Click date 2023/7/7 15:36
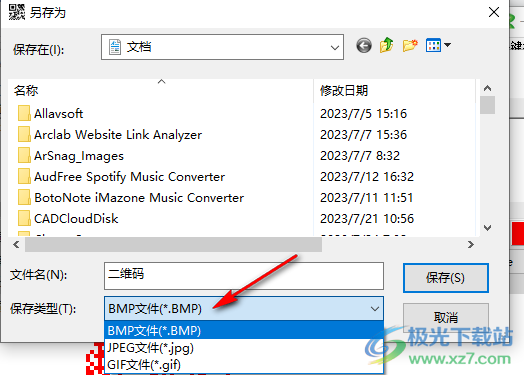Image resolution: width=524 pixels, height=375 pixels. [364, 135]
